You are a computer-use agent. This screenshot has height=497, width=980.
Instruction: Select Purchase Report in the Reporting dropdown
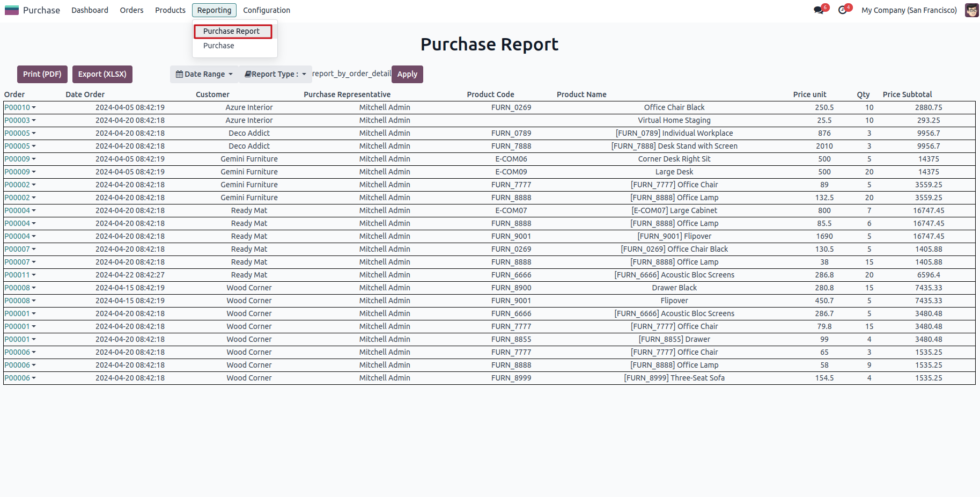pos(231,31)
